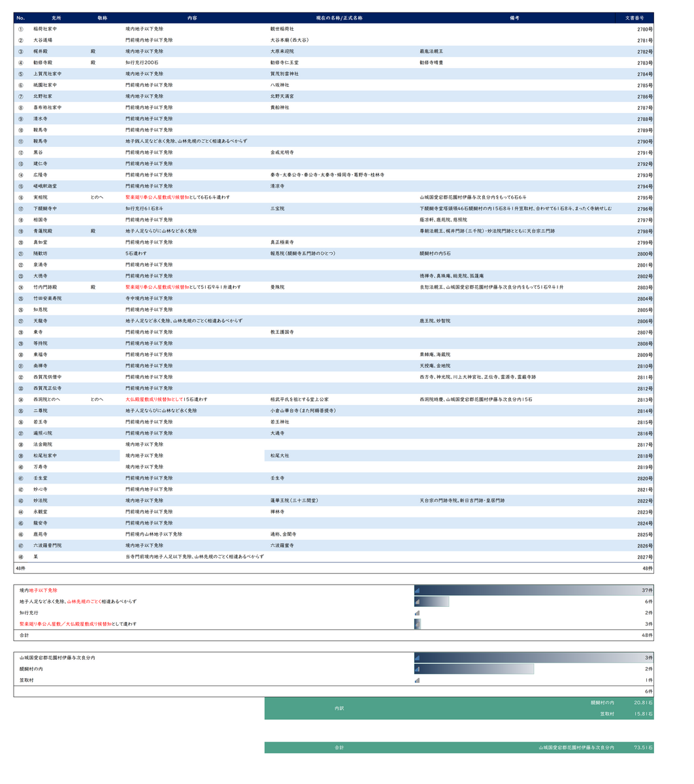The height and width of the screenshot is (784, 694).
Task: Select the cell 禅林寺
Action: point(278,512)
